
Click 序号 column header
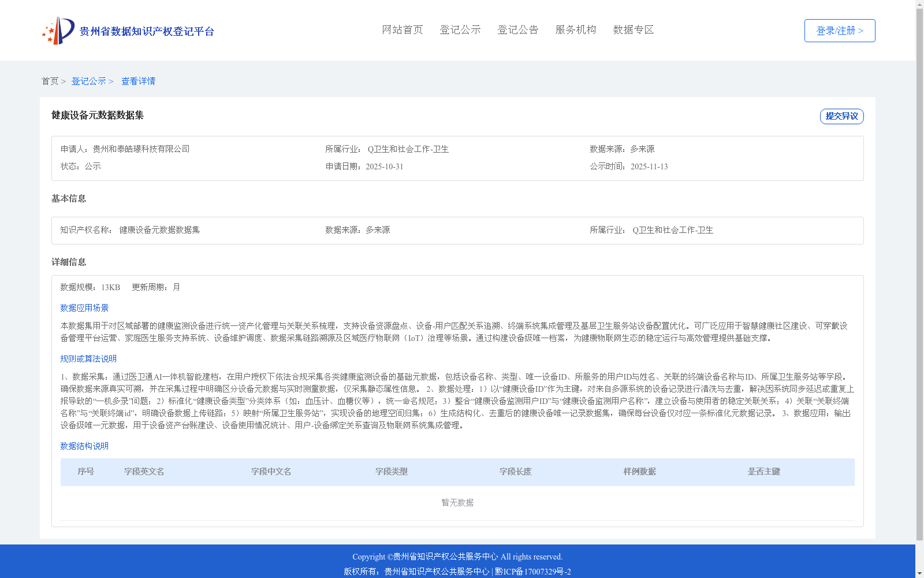tap(86, 472)
